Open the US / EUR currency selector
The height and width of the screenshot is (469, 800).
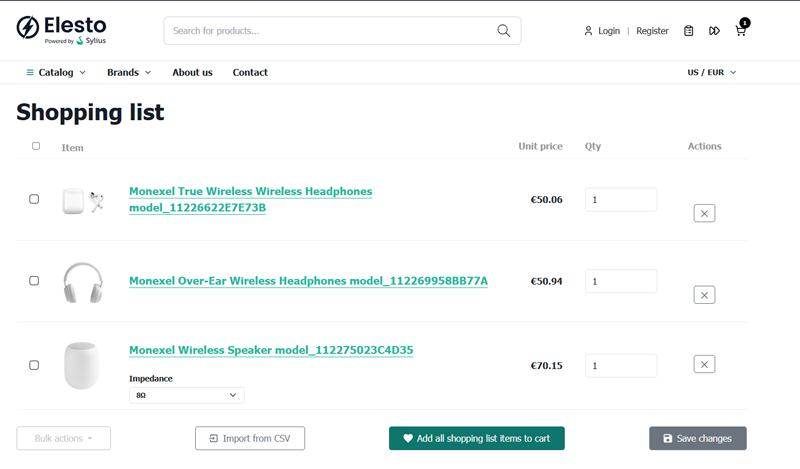[711, 72]
